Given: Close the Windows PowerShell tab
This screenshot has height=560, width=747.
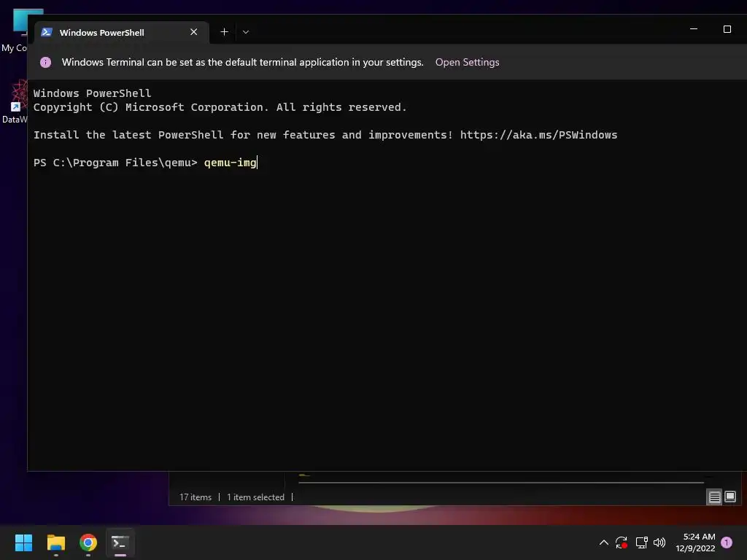Looking at the screenshot, I should point(193,32).
